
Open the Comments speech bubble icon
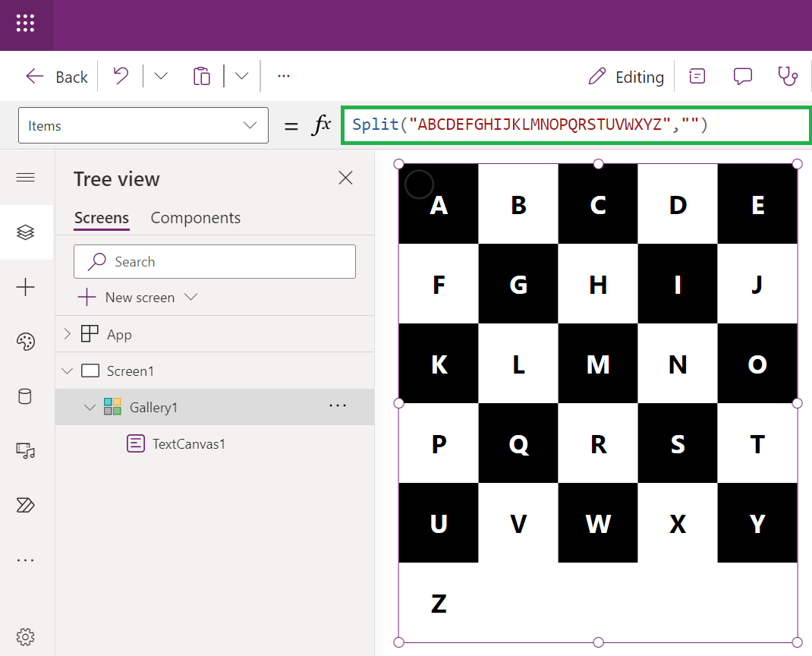pyautogui.click(x=743, y=76)
